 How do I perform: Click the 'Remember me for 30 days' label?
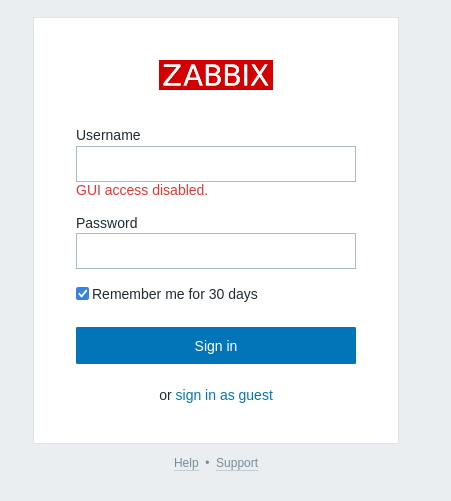click(x=175, y=294)
